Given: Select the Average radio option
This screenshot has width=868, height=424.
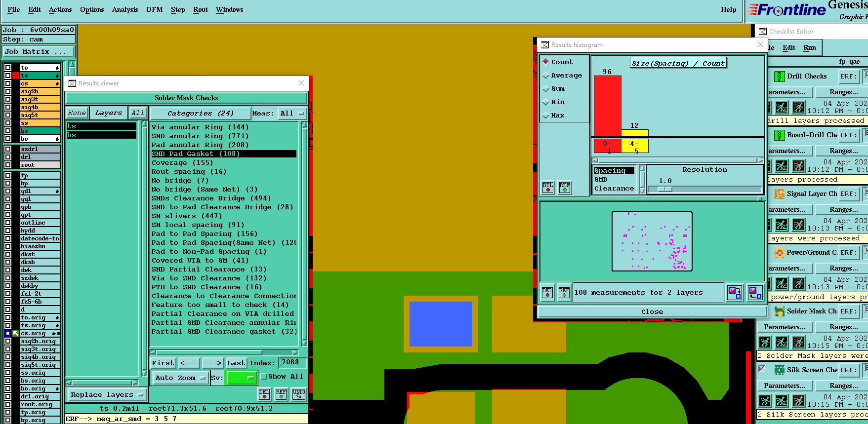Looking at the screenshot, I should [x=546, y=75].
